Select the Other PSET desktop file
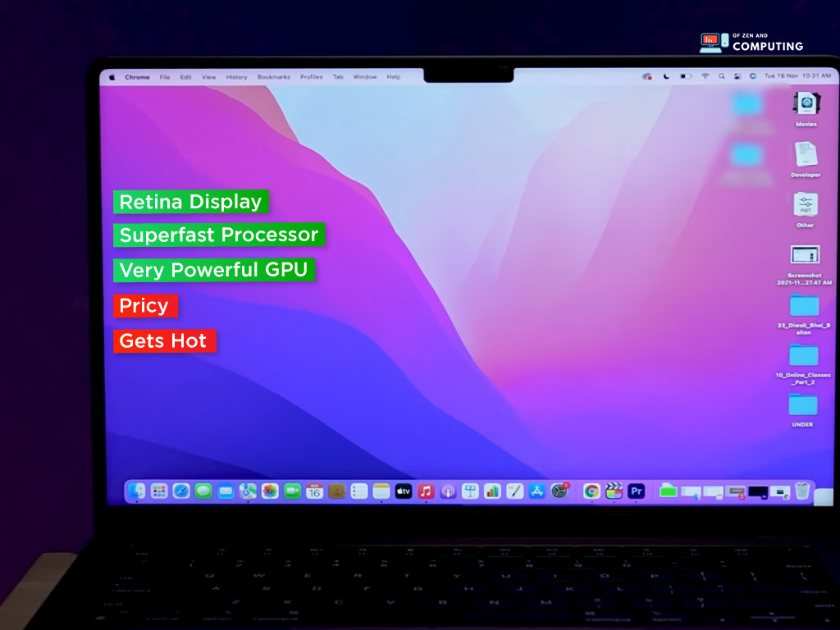This screenshot has width=840, height=630. pyautogui.click(x=806, y=209)
